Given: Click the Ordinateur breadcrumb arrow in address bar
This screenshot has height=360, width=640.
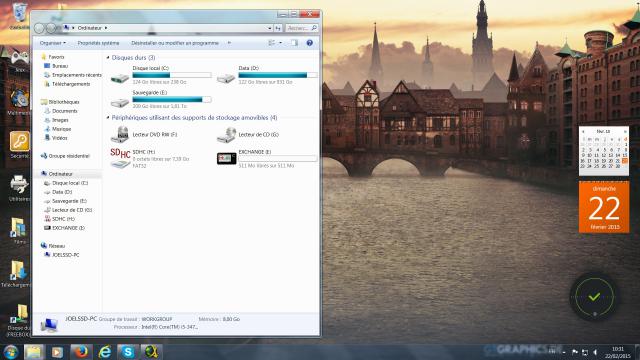Looking at the screenshot, I should point(106,28).
